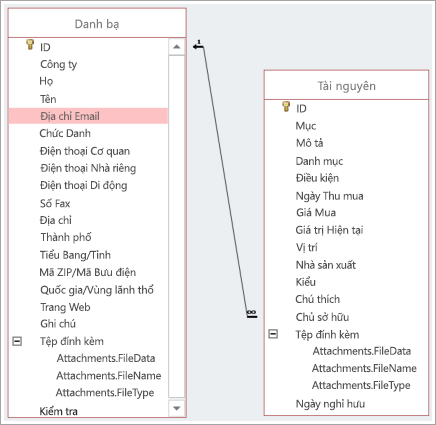Select Attachments.FileName in Danh bạ table
The height and width of the screenshot is (425, 436).
tap(109, 376)
